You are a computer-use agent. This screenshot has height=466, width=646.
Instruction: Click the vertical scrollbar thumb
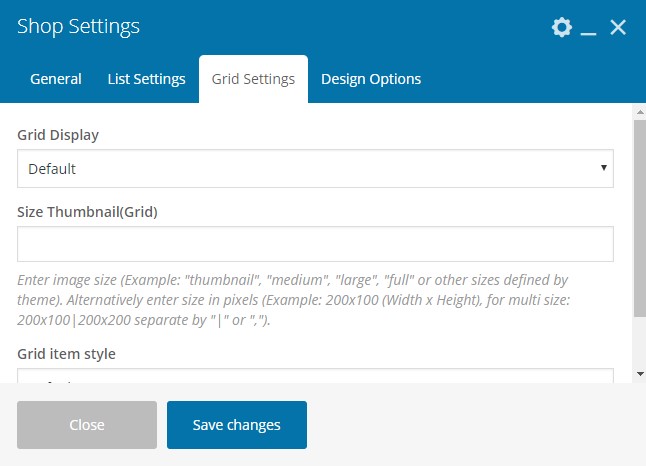coord(640,218)
